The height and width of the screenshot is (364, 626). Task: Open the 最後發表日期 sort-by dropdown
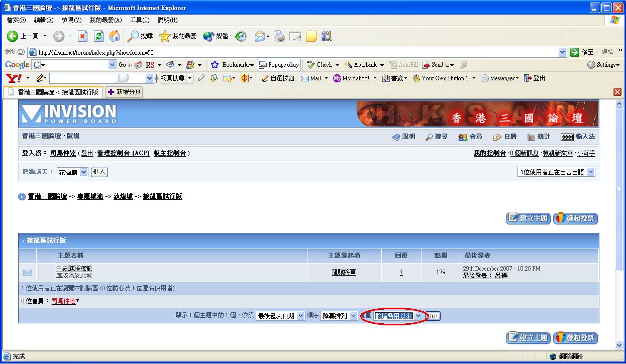280,316
